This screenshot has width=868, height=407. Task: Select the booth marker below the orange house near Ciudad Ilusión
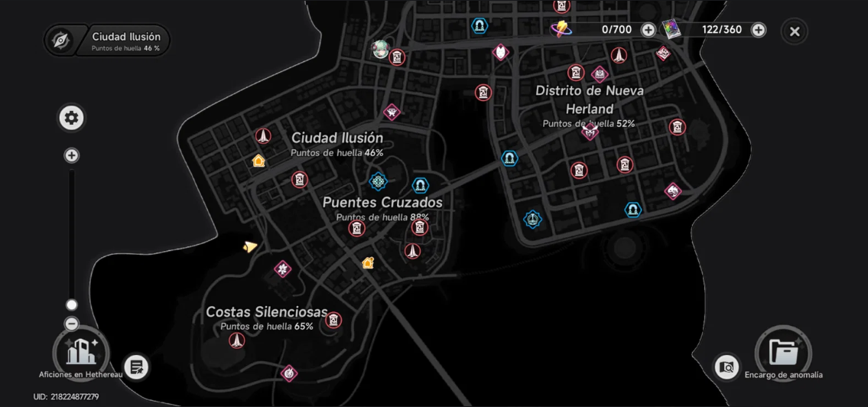pos(300,180)
